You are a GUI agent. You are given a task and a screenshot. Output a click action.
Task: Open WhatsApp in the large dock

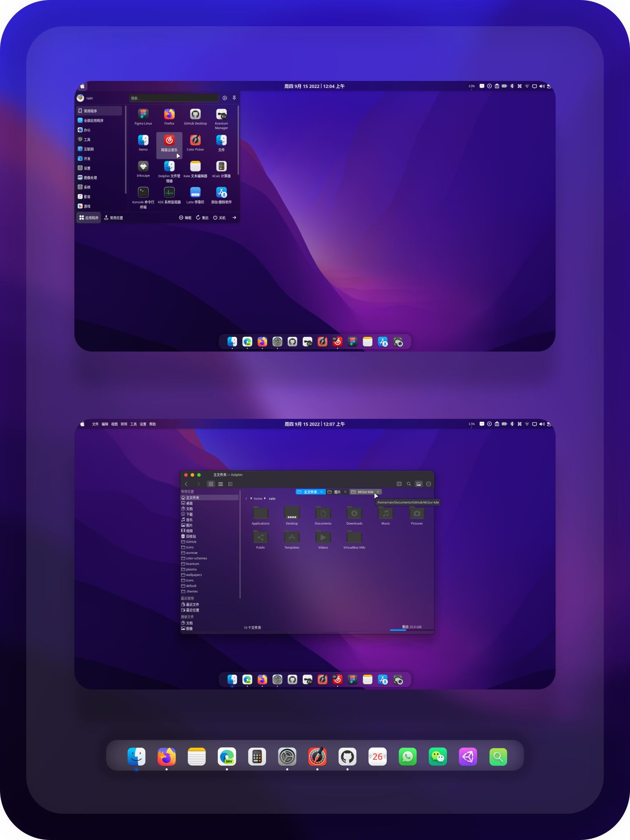tap(408, 756)
